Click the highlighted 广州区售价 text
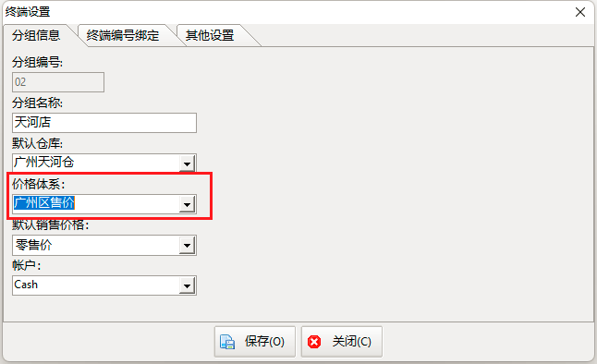 pos(44,203)
